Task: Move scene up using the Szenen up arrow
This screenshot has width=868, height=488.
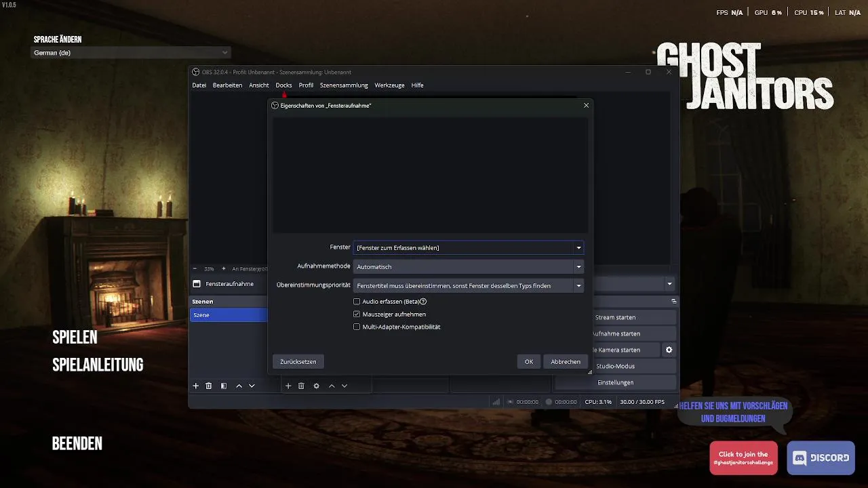Action: 239,386
